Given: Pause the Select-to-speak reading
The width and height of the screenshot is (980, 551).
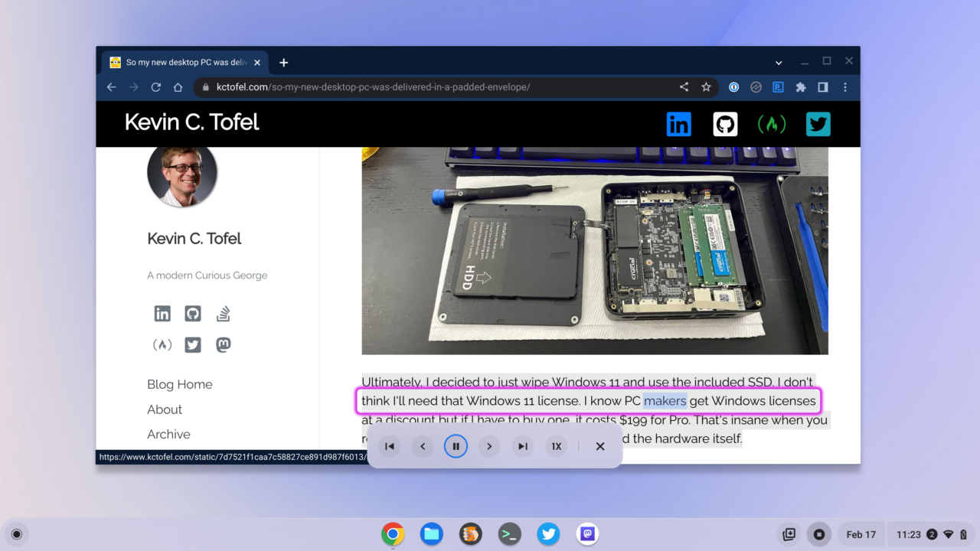Looking at the screenshot, I should [456, 446].
